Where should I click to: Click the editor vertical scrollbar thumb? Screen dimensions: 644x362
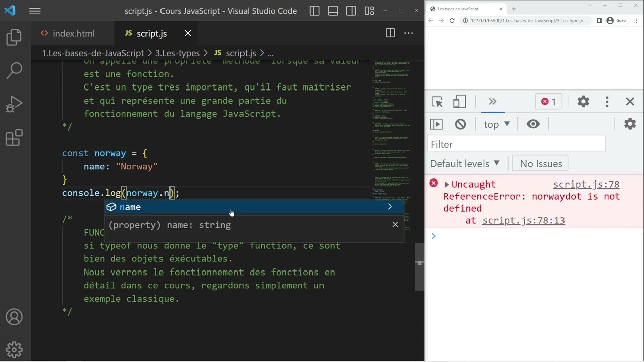(419, 267)
